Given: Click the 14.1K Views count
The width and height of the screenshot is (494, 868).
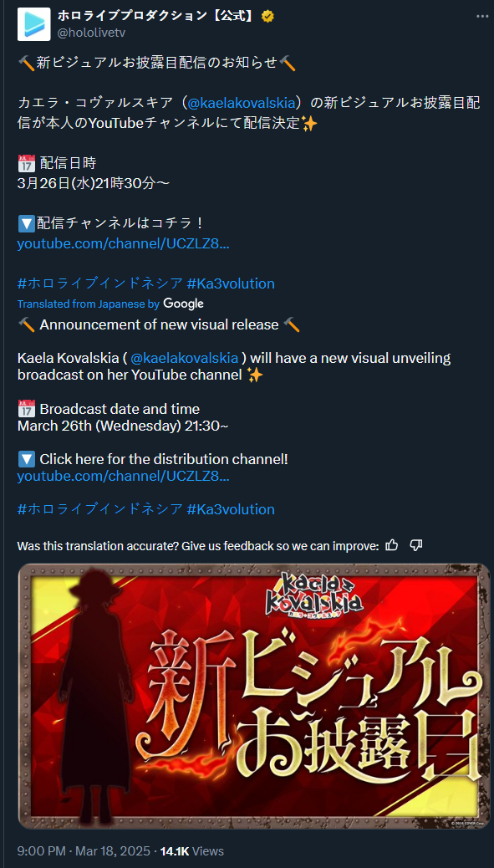Looking at the screenshot, I should coord(192,850).
